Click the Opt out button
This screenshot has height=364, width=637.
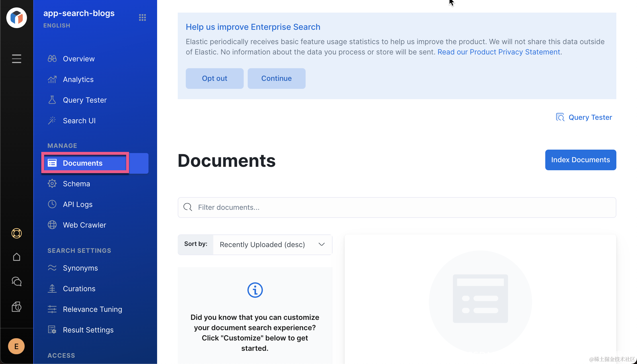214,79
